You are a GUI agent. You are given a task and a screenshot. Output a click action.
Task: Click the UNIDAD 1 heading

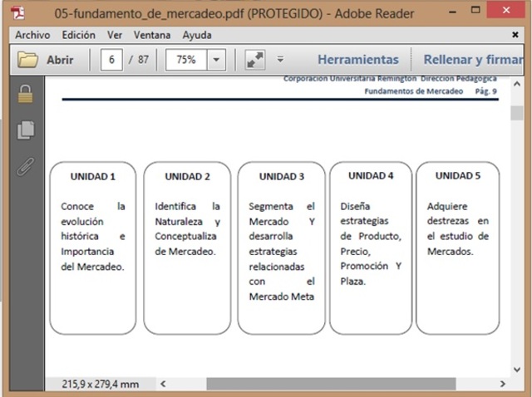tap(93, 177)
